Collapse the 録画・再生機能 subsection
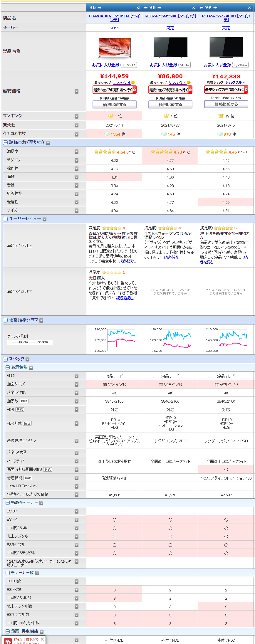The width and height of the screenshot is (255, 644). click(8, 631)
